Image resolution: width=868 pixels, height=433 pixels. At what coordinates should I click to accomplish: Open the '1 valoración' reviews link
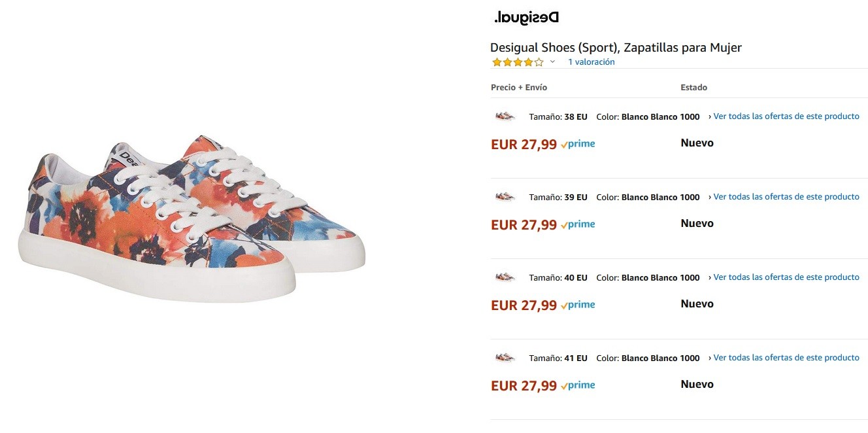tap(591, 62)
